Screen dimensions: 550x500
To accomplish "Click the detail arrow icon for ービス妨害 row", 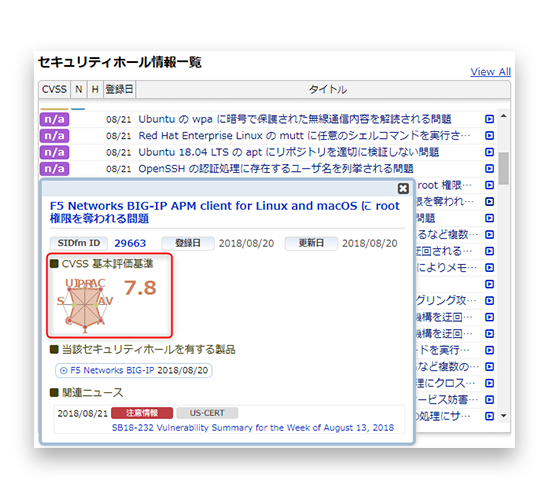I will pyautogui.click(x=489, y=400).
